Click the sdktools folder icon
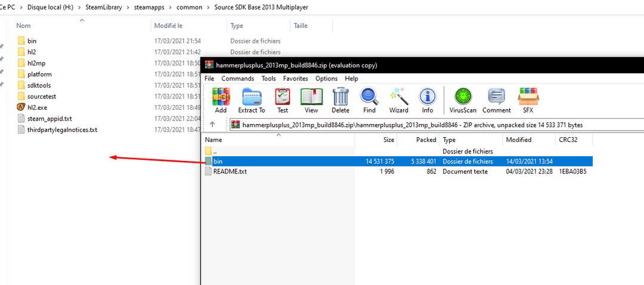Image resolution: width=644 pixels, height=285 pixels. tap(21, 85)
